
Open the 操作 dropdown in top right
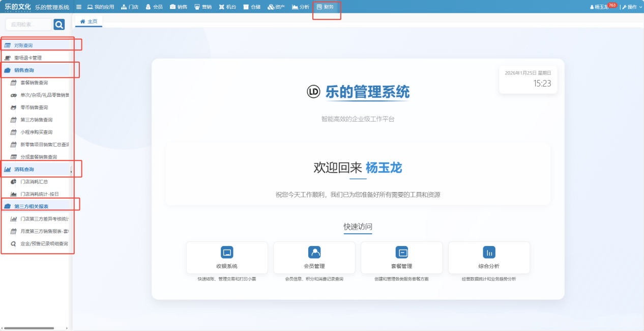tap(629, 7)
